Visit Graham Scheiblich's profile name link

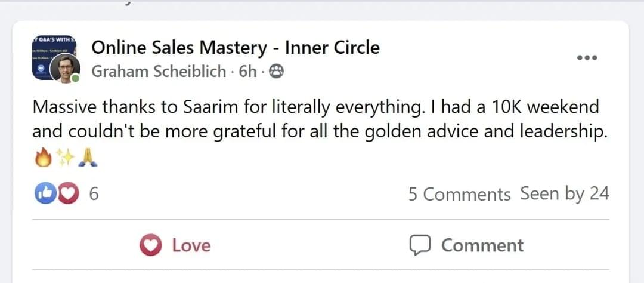tap(159, 72)
